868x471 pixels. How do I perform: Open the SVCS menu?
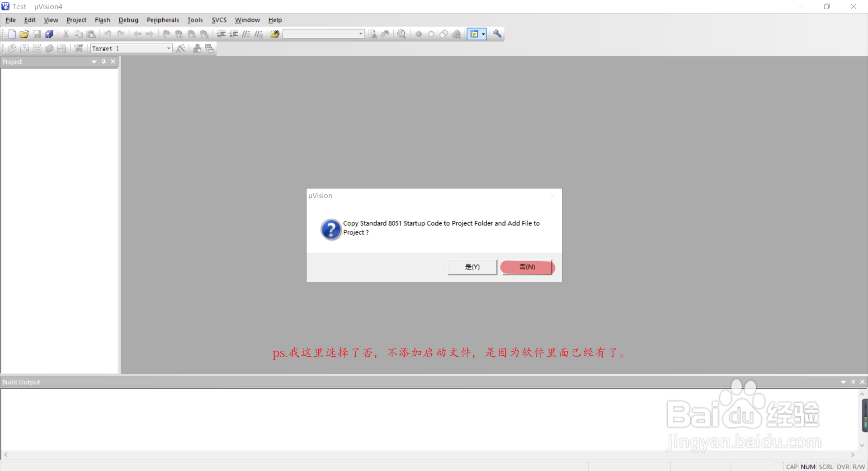click(x=219, y=20)
